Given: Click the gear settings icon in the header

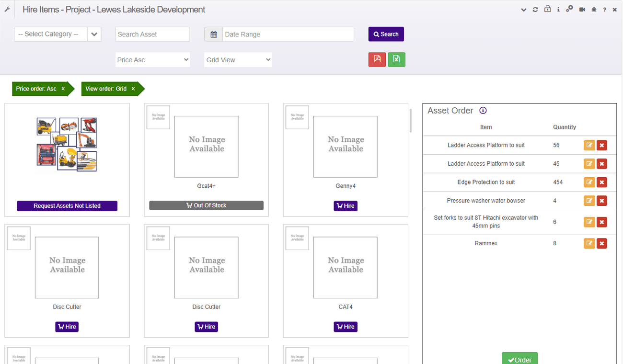Looking at the screenshot, I should (569, 9).
